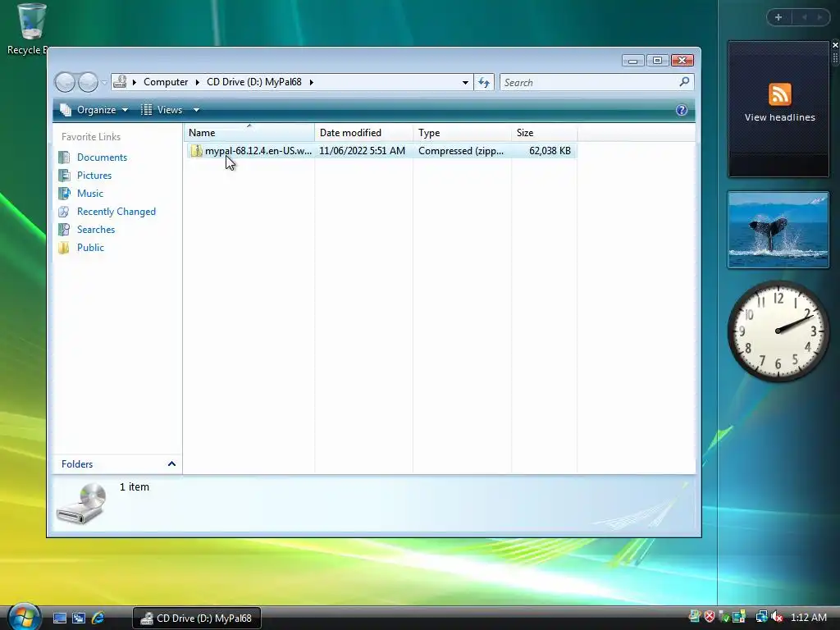Open Help via the question mark icon
This screenshot has width=840, height=630.
(x=682, y=110)
